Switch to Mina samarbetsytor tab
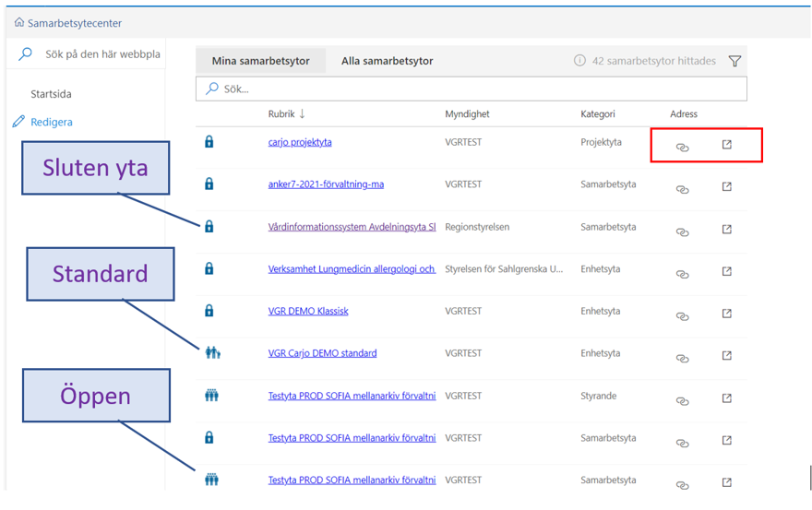This screenshot has width=812, height=510. click(x=260, y=61)
